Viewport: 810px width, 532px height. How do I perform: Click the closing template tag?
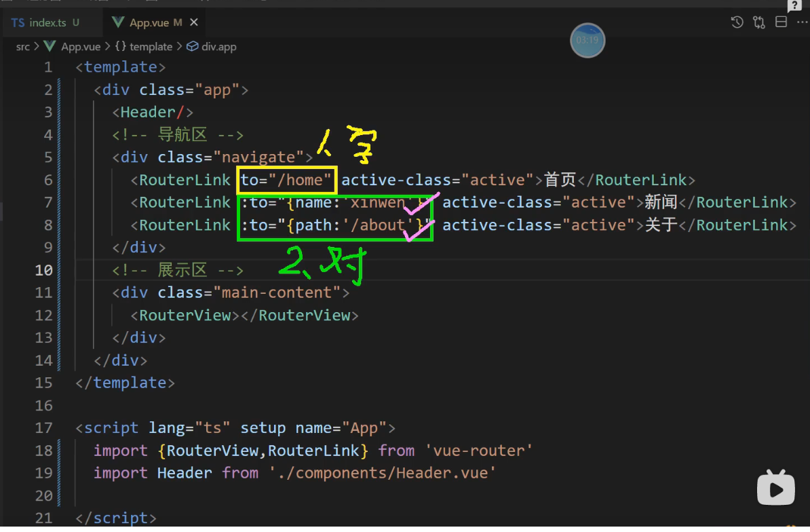point(125,383)
